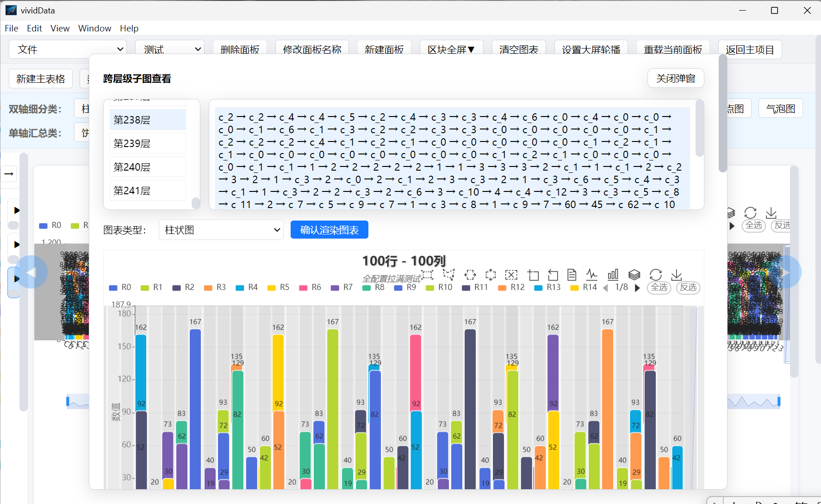
Task: Click the restore refresh chart icon
Action: click(655, 275)
